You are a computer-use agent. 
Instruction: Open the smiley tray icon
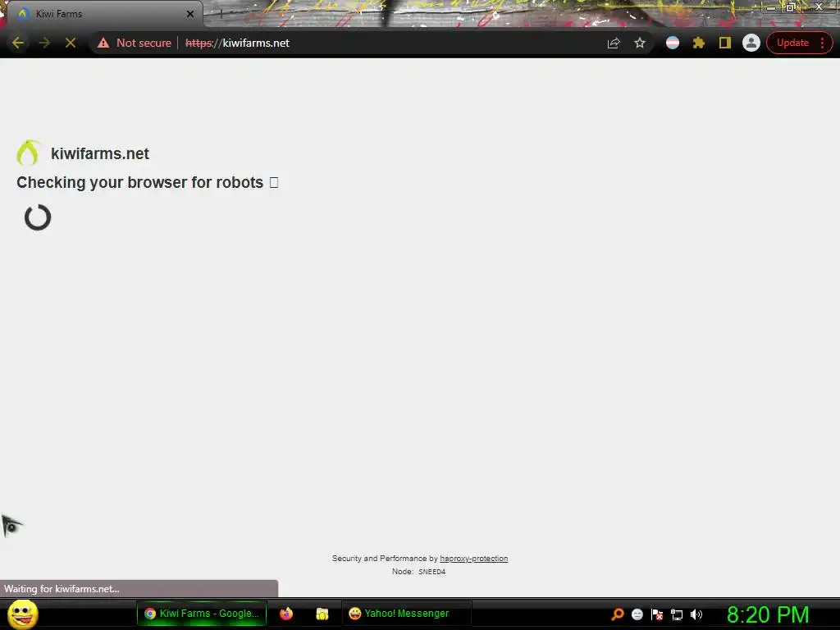637,614
